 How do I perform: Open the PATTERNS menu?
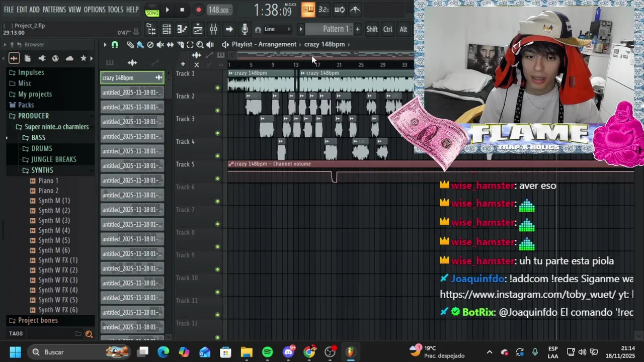pos(54,10)
